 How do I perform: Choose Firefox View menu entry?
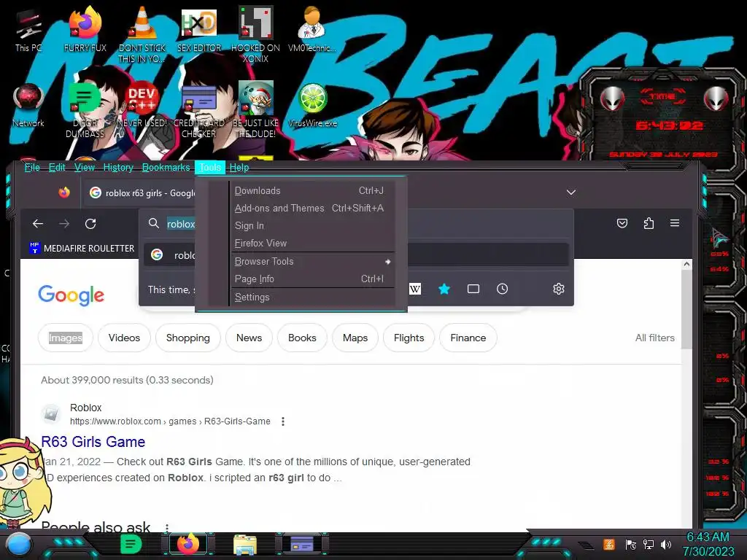[312, 244]
